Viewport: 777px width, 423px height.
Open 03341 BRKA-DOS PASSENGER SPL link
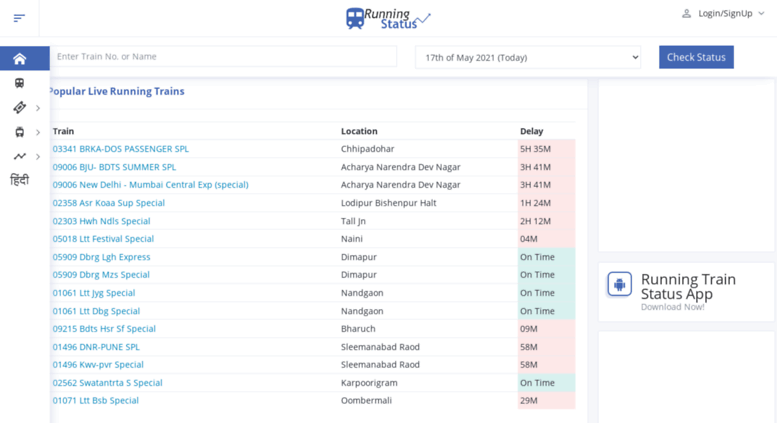[120, 149]
